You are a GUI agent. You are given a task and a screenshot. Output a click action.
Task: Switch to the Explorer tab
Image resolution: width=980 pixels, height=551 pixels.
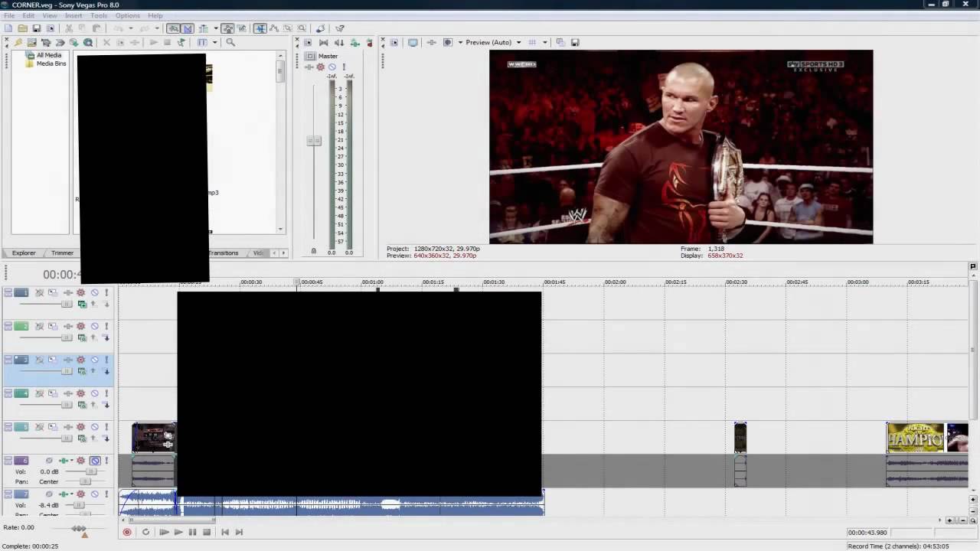[23, 253]
